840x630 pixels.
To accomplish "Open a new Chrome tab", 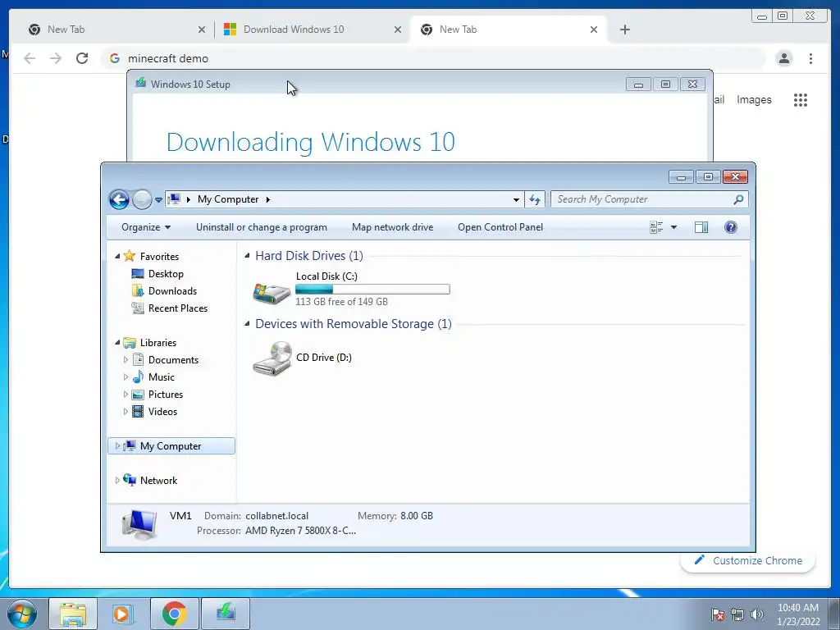I will coord(624,30).
